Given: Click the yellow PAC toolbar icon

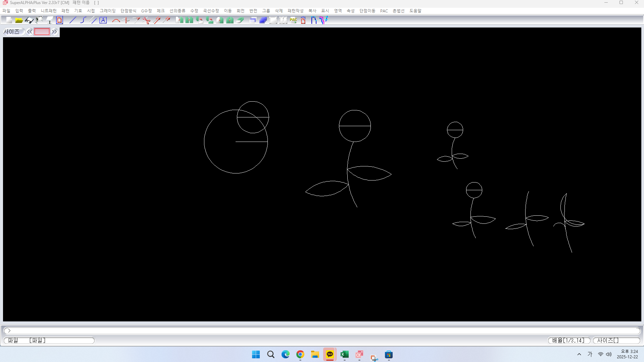Looking at the screenshot, I should 293,20.
